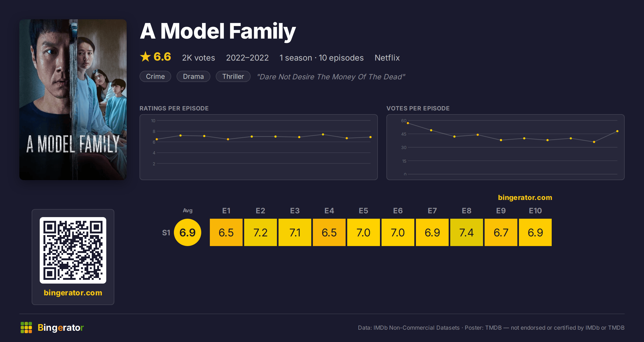Click the Bingerator brand name in footer
Screen dimensions: 644x342
(x=61, y=328)
